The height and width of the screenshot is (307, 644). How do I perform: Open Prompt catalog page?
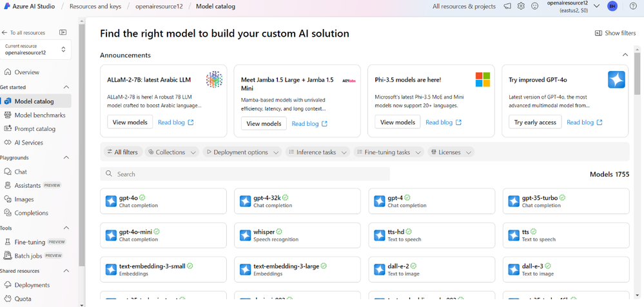coord(35,128)
